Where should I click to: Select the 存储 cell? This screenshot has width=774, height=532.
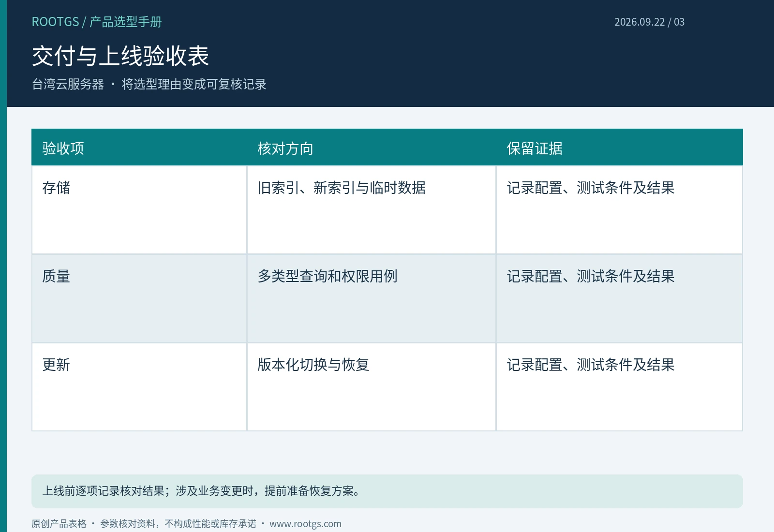[x=139, y=210]
